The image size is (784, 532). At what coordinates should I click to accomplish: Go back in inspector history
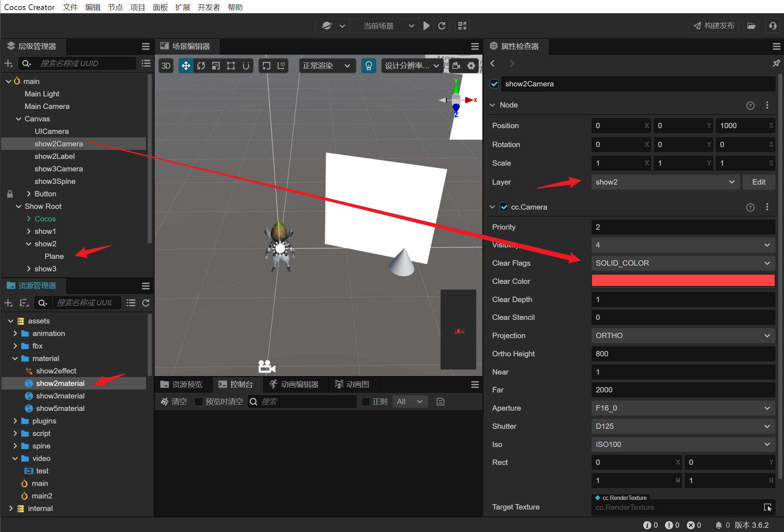coord(493,64)
